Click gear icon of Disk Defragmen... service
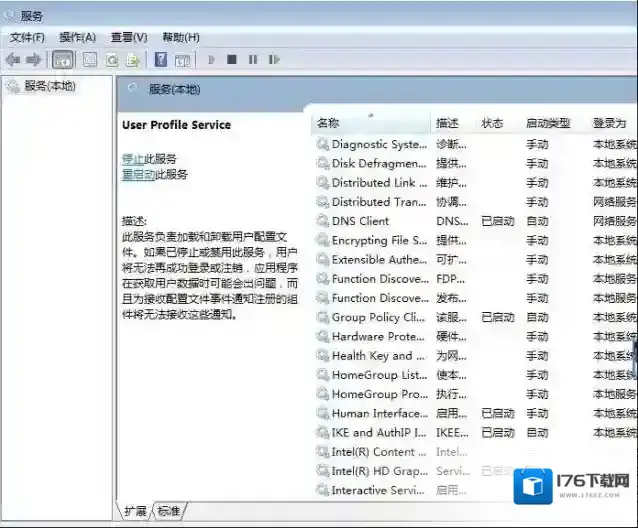This screenshot has height=528, width=638. [x=323, y=164]
